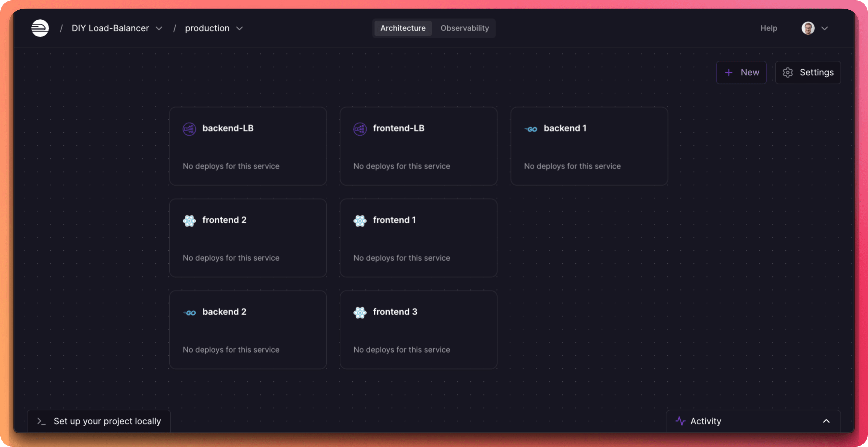
Task: Click the Go icon on backend 1
Action: click(531, 129)
